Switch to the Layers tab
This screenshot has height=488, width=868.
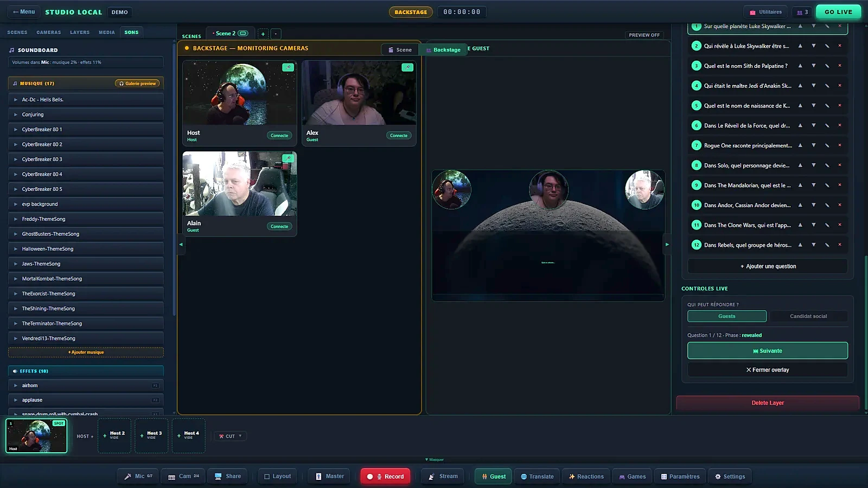(80, 32)
